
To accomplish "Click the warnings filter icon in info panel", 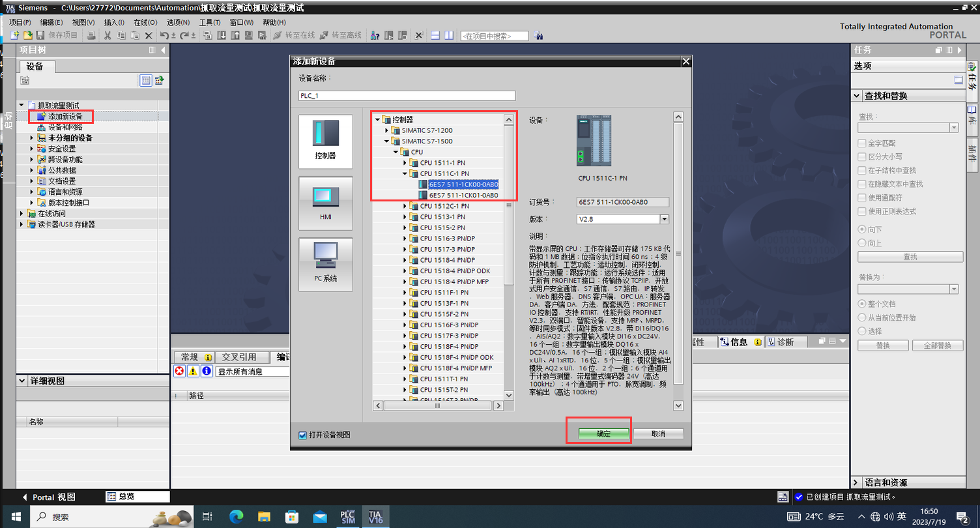I will pyautogui.click(x=194, y=371).
